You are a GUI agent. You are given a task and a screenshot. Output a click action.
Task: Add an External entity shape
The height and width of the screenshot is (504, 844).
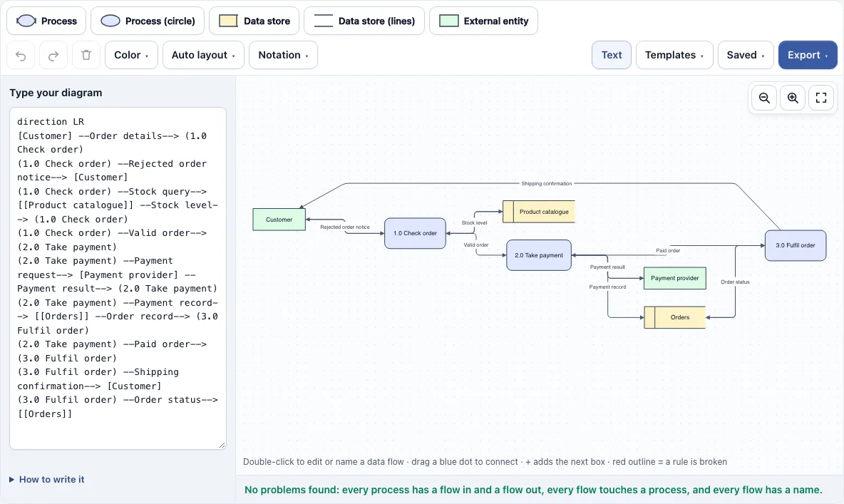tap(483, 21)
